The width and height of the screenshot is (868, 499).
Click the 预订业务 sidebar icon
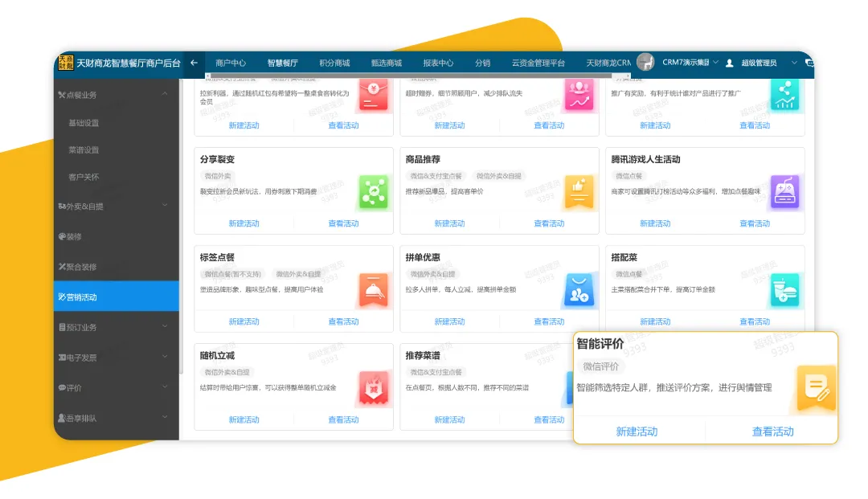(x=62, y=328)
